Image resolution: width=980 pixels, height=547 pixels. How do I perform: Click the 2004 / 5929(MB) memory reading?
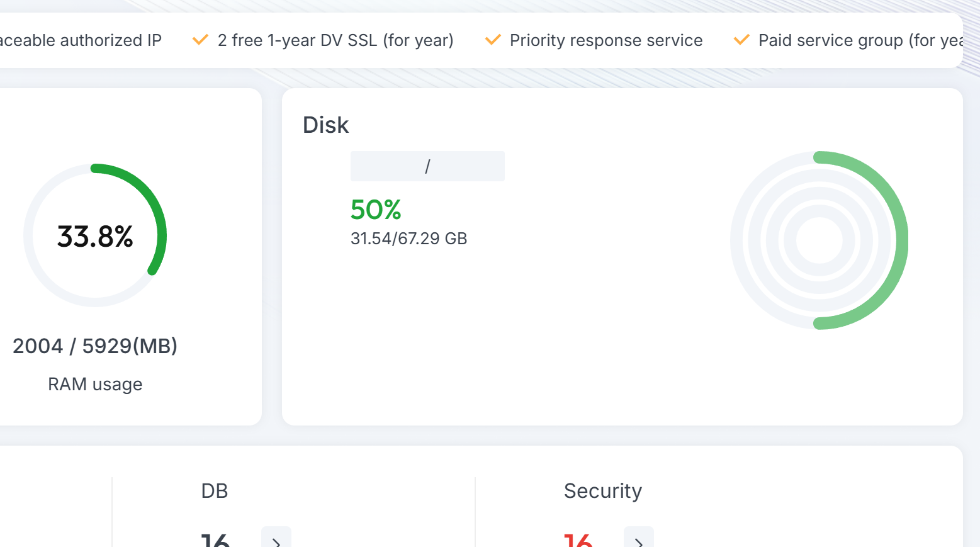pos(95,346)
